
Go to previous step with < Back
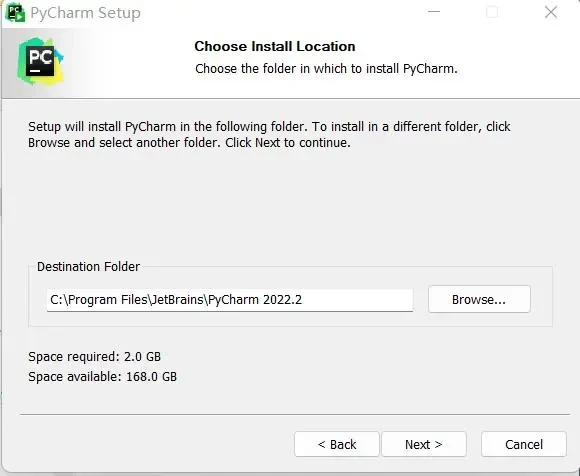tap(337, 444)
